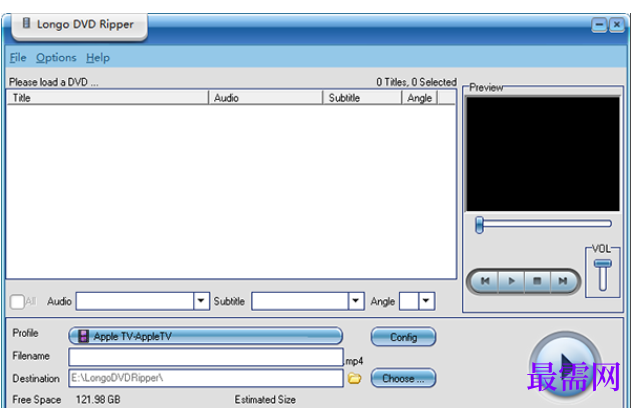Open the Help menu
Image resolution: width=639 pixels, height=408 pixels.
98,57
